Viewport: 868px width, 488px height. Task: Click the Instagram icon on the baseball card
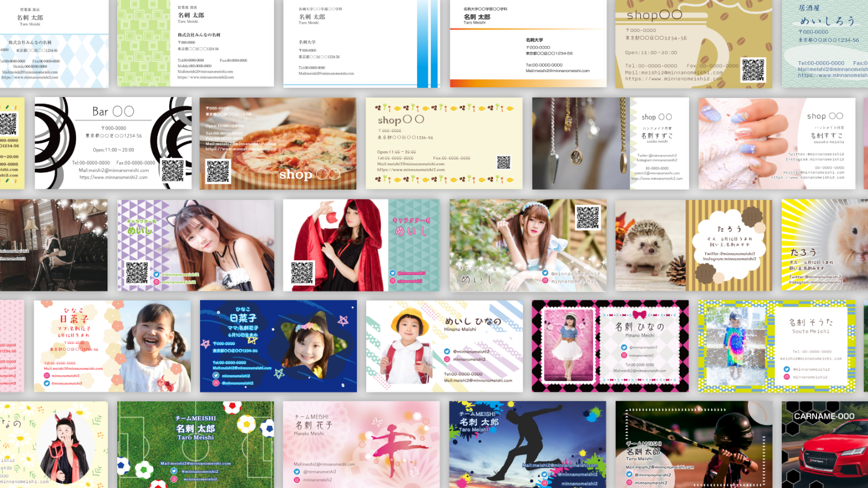click(x=629, y=482)
